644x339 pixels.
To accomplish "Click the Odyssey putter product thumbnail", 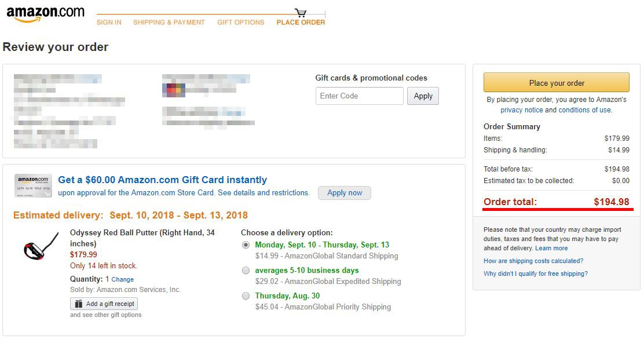I will point(40,246).
